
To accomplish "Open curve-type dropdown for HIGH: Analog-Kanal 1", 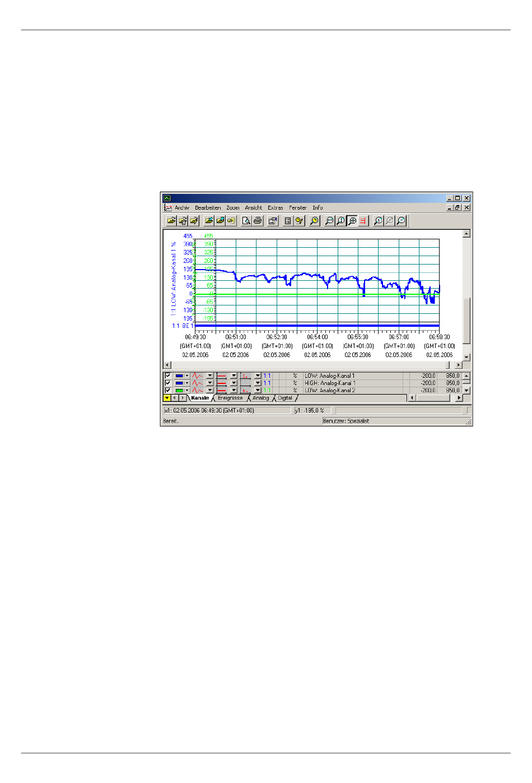I will tap(210, 383).
